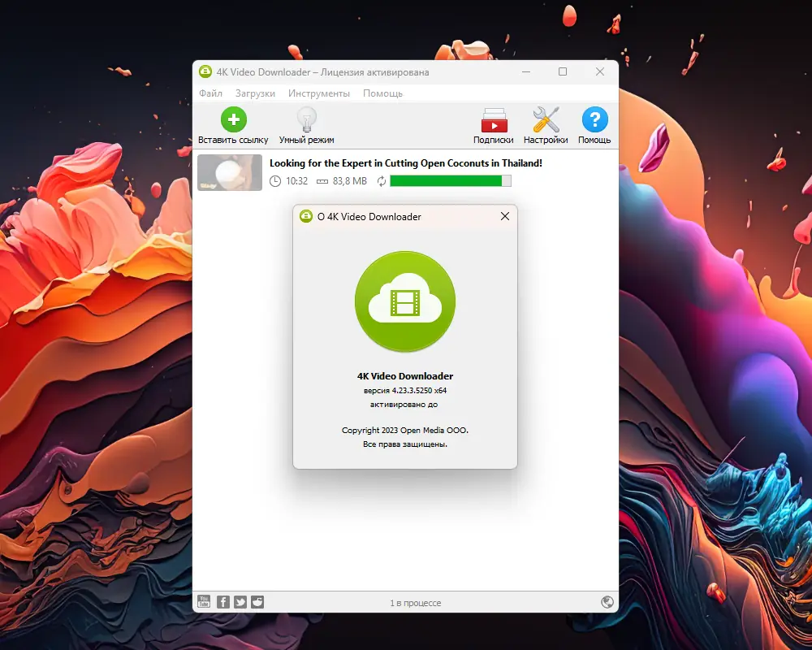Open the Загрузки menu

point(255,93)
